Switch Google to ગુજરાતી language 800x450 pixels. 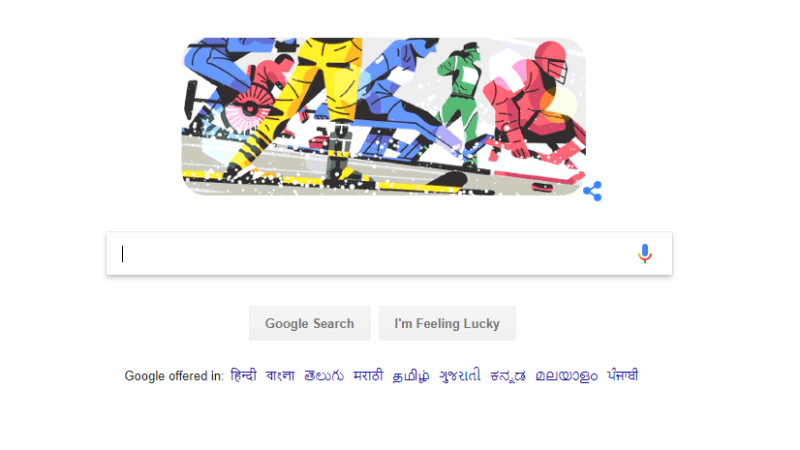[460, 376]
